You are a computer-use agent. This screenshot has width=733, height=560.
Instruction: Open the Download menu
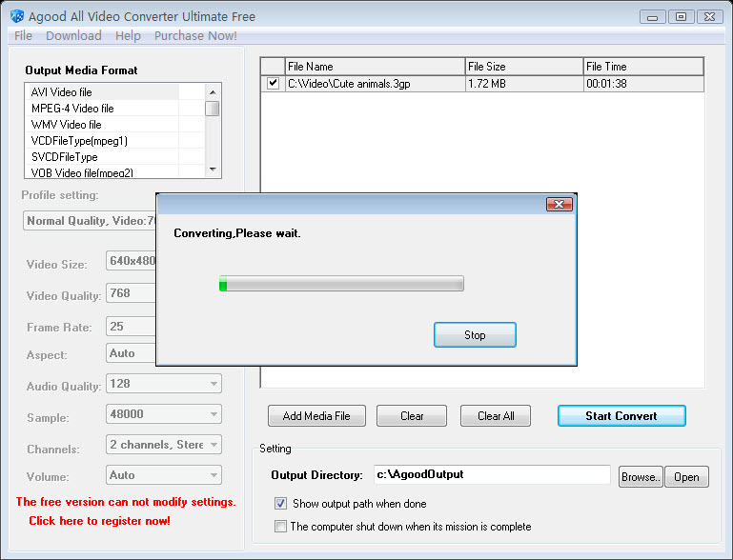pyautogui.click(x=73, y=36)
